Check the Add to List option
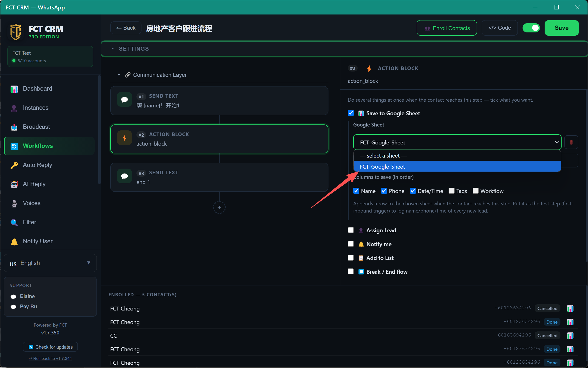Screen dimensions: 588x368 351,258
